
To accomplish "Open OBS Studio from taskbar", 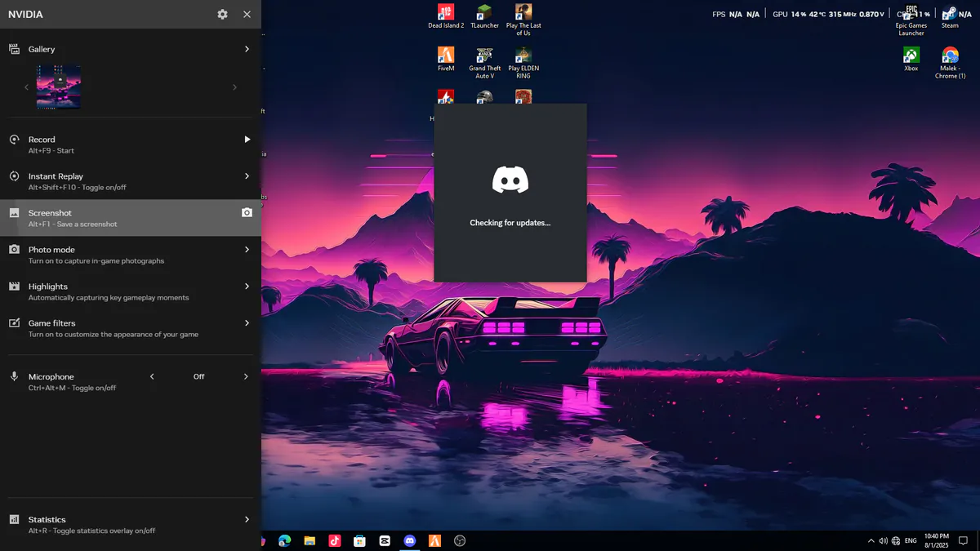I will pyautogui.click(x=460, y=540).
